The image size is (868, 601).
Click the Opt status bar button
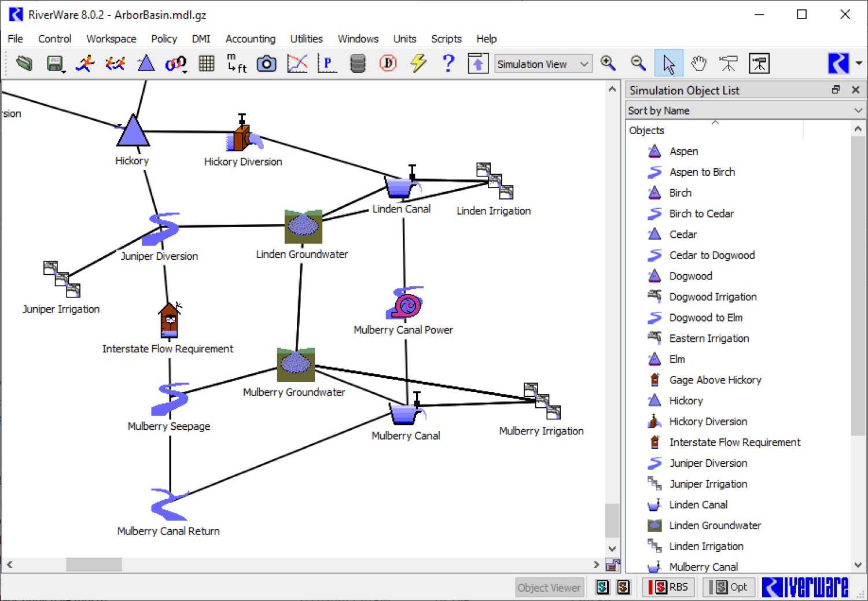coord(729,587)
